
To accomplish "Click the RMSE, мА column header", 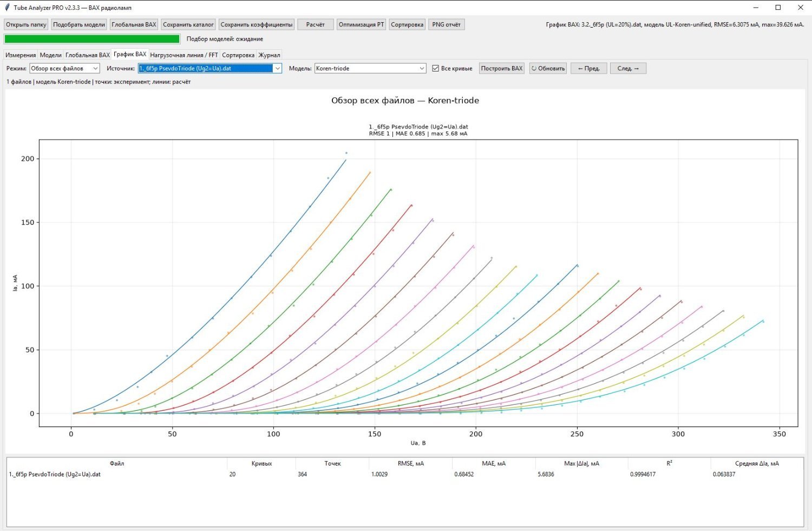I will 411,463.
